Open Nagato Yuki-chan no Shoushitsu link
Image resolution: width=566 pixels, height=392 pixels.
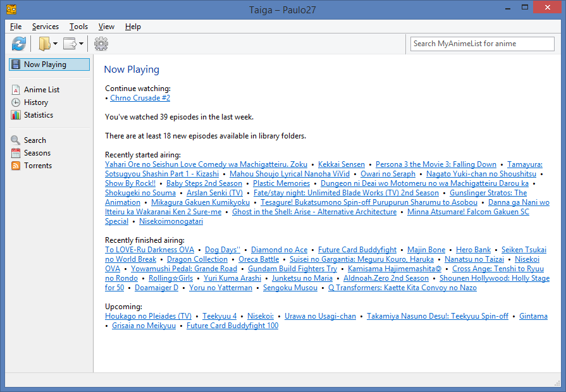(481, 174)
